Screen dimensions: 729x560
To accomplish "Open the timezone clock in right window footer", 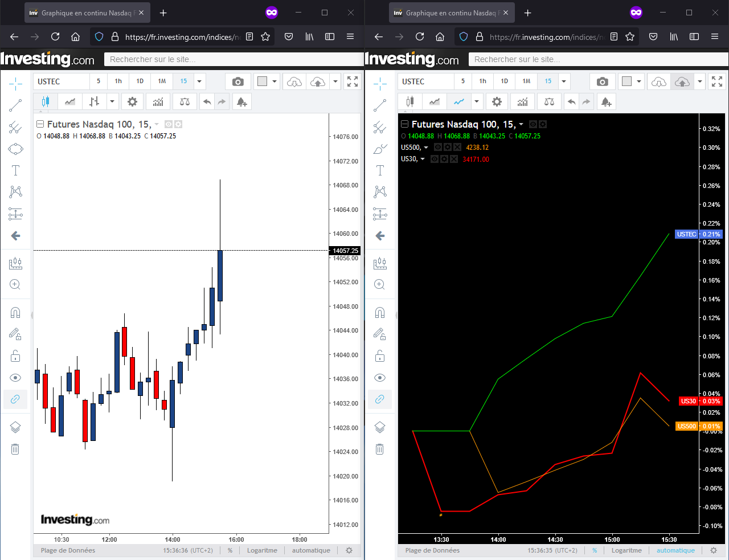I will pyautogui.click(x=552, y=550).
